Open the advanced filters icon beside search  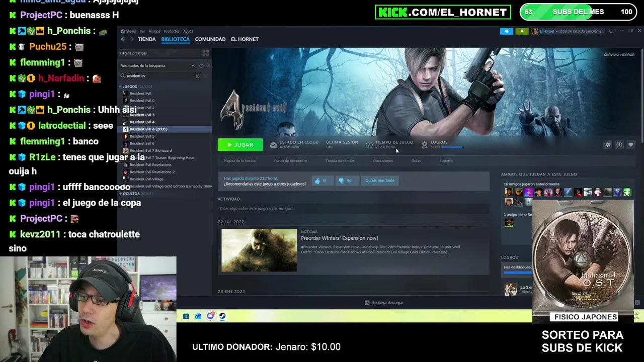(206, 76)
